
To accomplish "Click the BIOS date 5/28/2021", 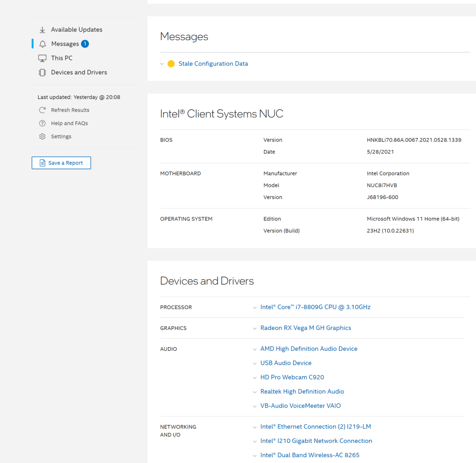I will 380,152.
